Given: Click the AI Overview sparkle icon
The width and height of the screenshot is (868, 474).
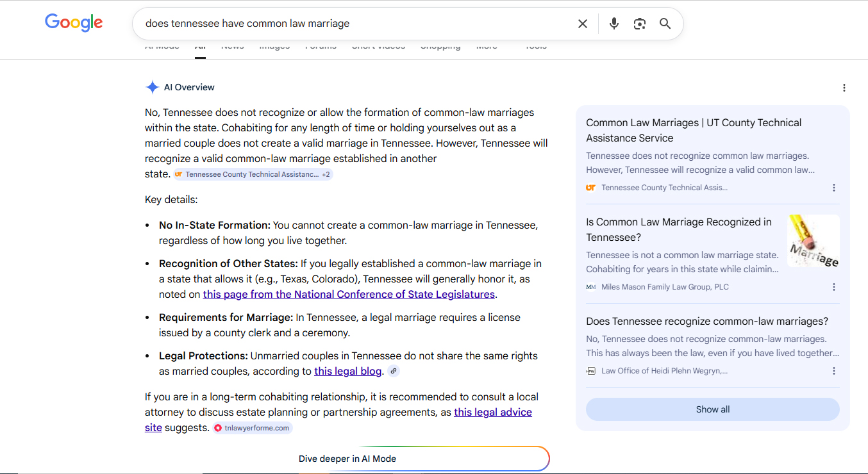Looking at the screenshot, I should [152, 87].
